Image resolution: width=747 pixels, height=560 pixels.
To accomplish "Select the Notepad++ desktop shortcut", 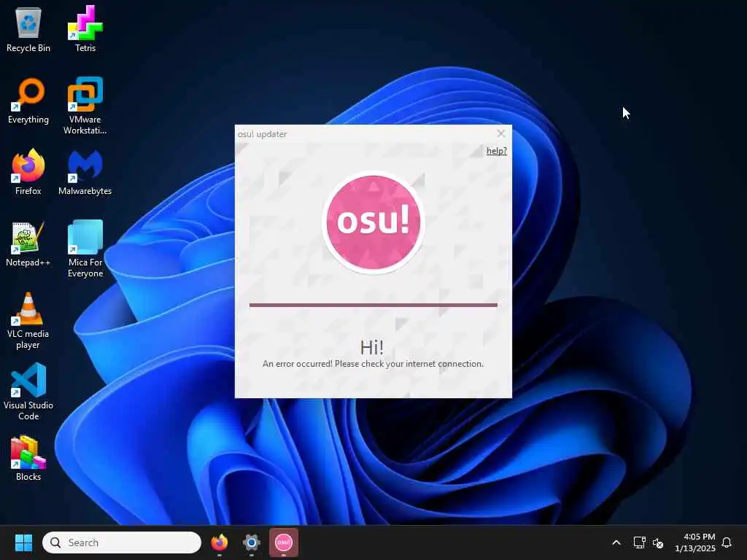I will 28,244.
